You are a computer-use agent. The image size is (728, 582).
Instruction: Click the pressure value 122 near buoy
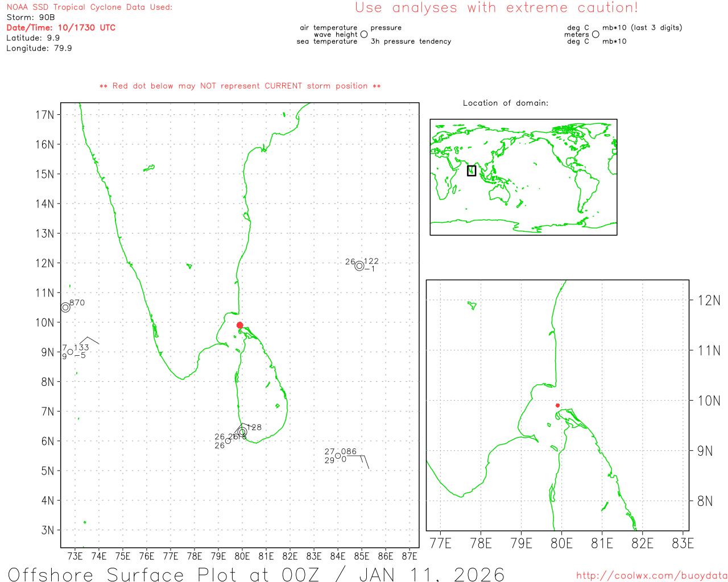[x=371, y=261]
